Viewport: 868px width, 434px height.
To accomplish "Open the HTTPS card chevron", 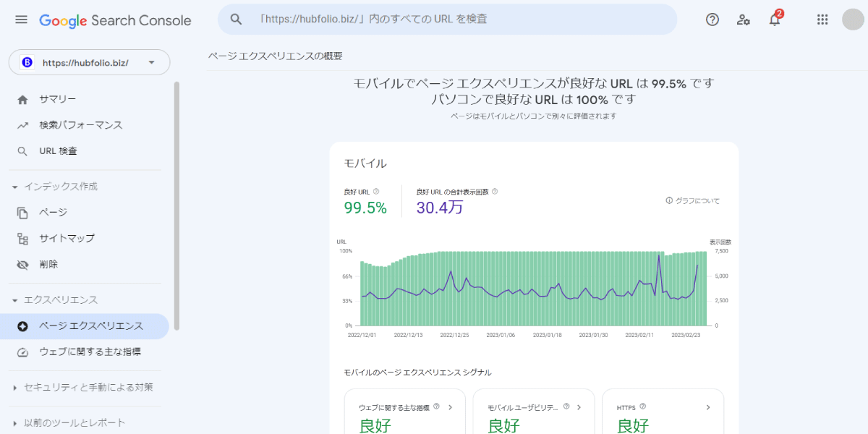I will coord(708,407).
